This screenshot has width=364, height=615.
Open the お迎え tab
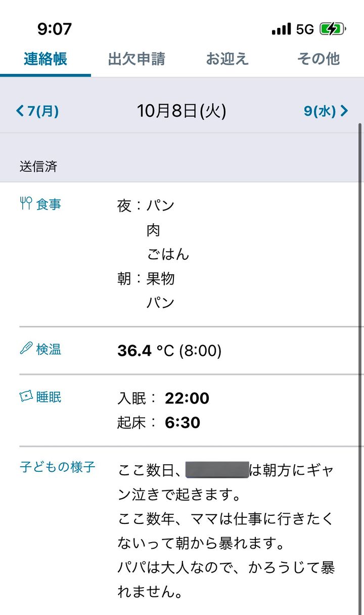point(227,59)
